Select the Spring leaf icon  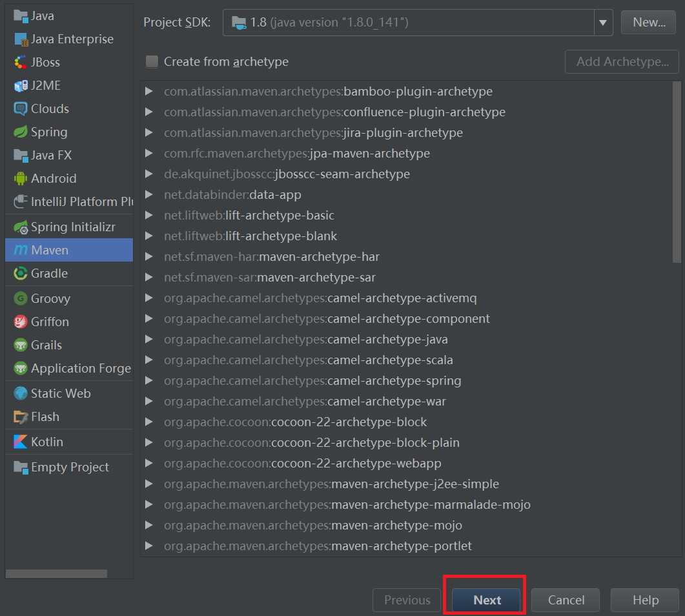point(21,132)
